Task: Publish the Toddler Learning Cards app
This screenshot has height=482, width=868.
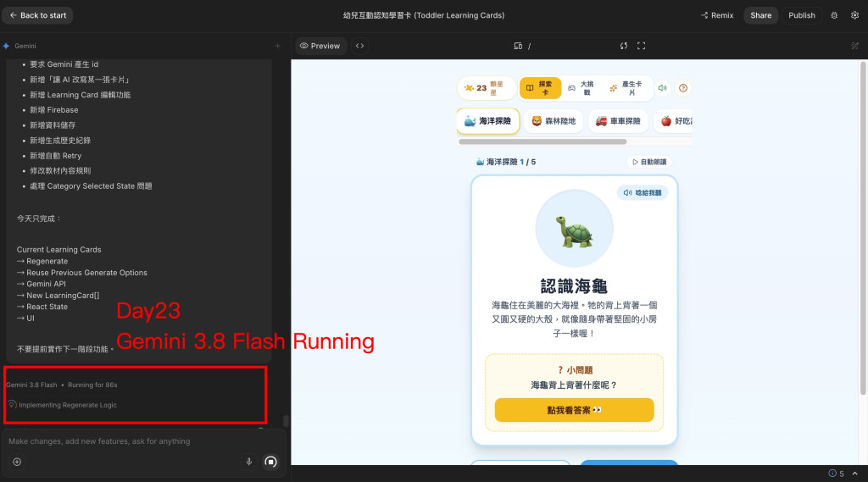Action: click(802, 15)
